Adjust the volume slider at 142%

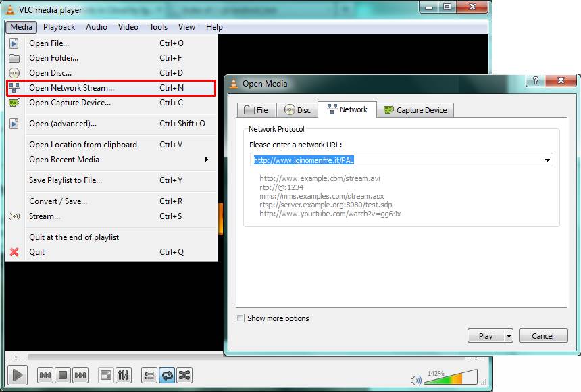coord(451,377)
